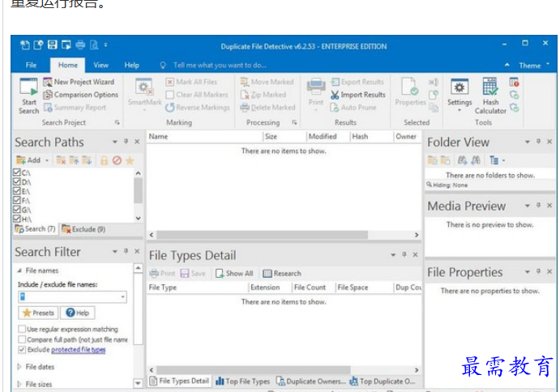560x392 pixels.
Task: Open the File menu
Action: (x=31, y=65)
